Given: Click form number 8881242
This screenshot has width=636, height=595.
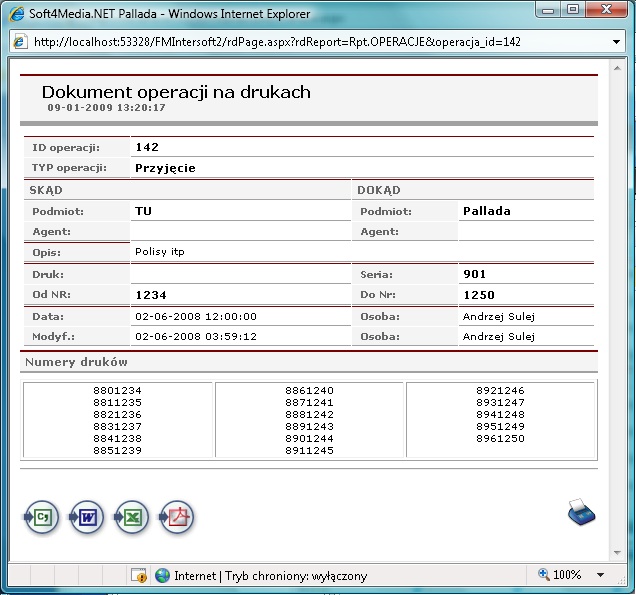Looking at the screenshot, I should click(309, 415).
